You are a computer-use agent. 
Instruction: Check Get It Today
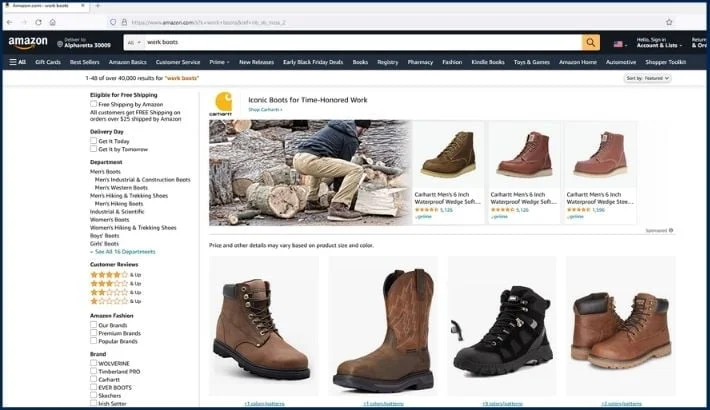[x=93, y=141]
